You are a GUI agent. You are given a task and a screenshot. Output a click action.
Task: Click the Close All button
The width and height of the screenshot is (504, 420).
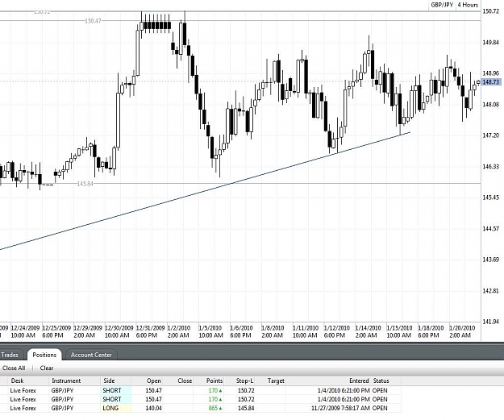14,368
